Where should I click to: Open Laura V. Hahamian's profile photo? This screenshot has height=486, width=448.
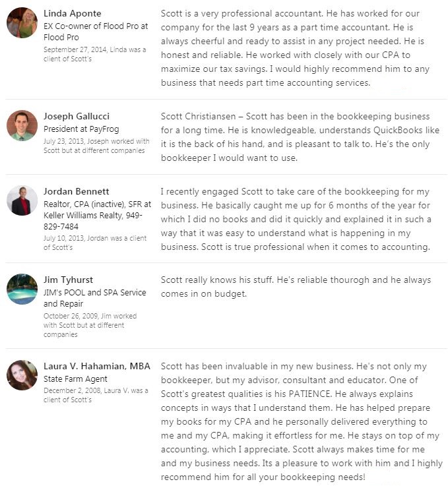pos(22,375)
